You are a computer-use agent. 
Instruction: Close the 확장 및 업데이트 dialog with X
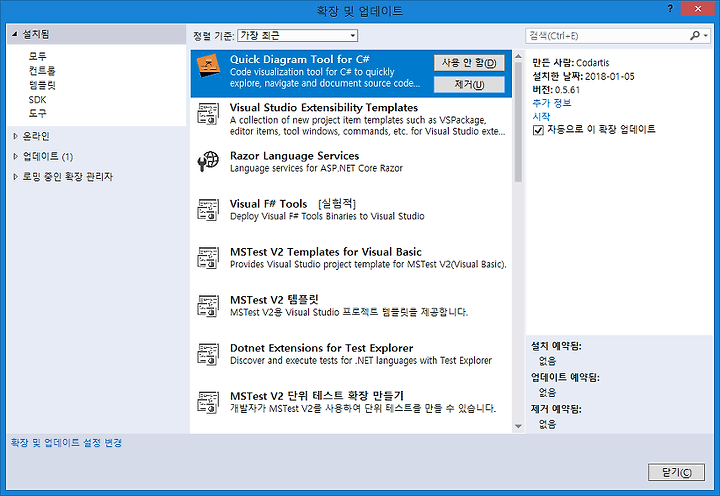pyautogui.click(x=697, y=9)
